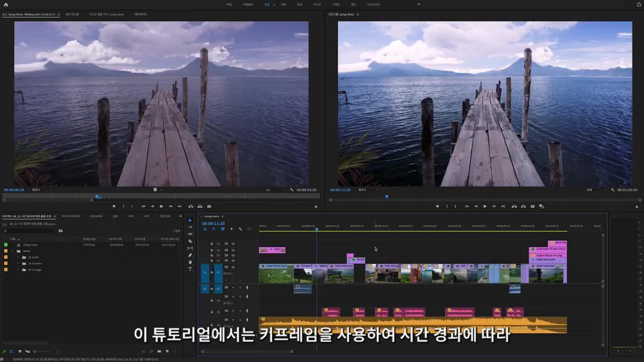Export frame from Program monitor camera icon
This screenshot has height=362, width=644.
pyautogui.click(x=533, y=206)
